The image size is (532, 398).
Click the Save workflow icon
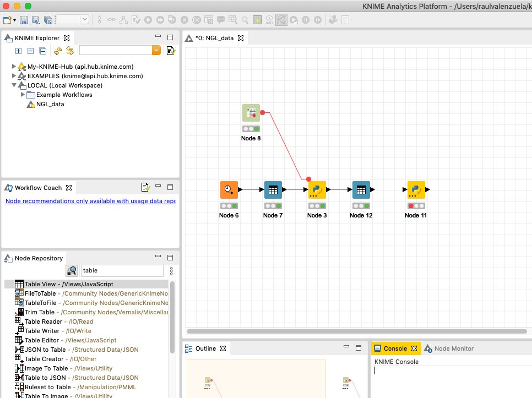click(24, 20)
